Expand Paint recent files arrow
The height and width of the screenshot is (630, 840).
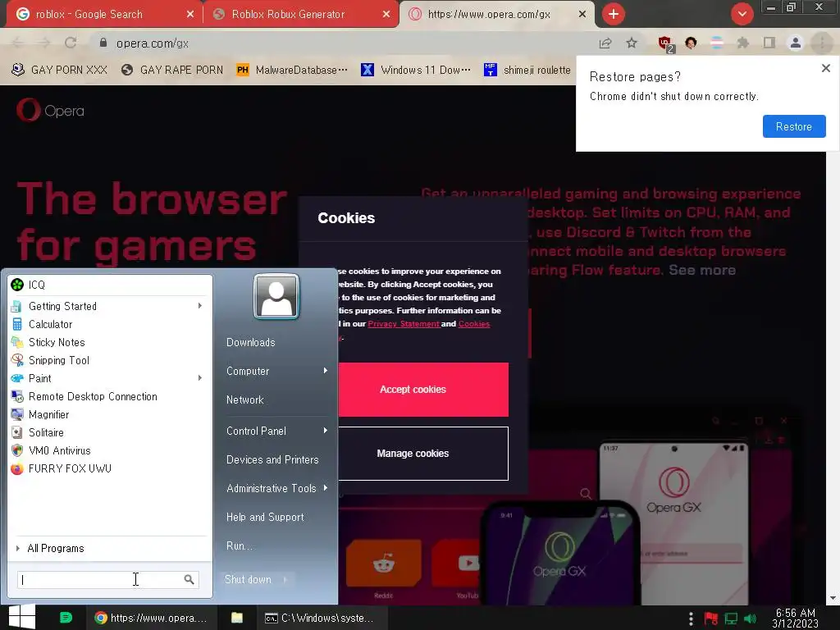tap(200, 378)
